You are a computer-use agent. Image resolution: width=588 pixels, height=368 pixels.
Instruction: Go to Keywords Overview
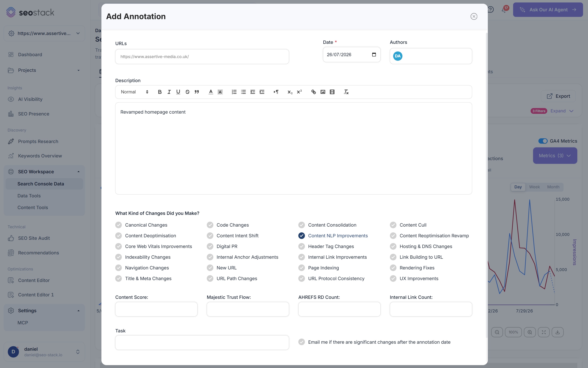point(40,156)
